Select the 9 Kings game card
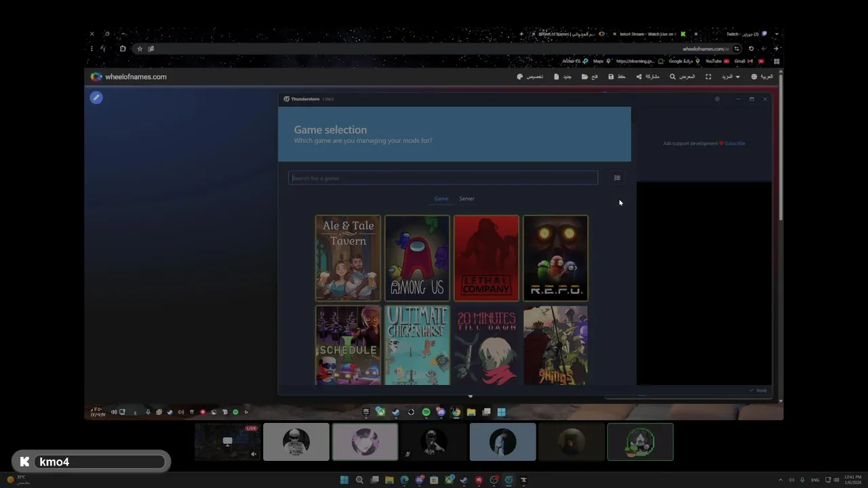Image resolution: width=868 pixels, height=488 pixels. (555, 345)
